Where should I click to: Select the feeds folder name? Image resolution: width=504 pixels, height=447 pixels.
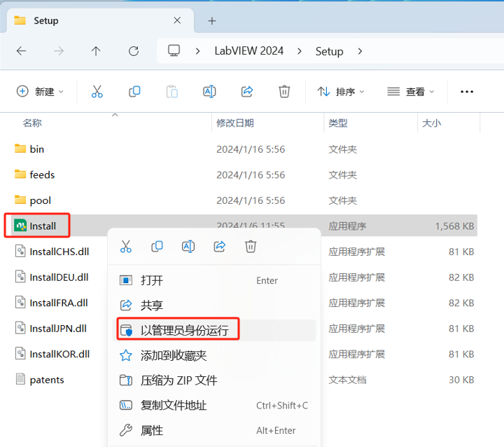42,174
